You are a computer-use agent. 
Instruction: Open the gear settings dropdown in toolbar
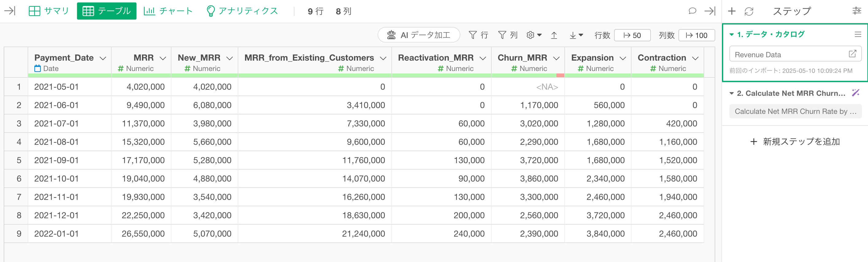click(534, 35)
